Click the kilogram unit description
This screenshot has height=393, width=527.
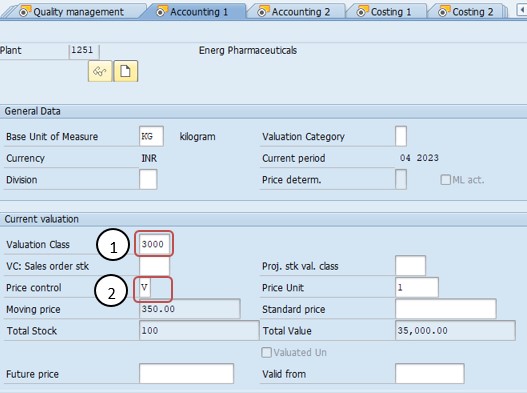tap(198, 136)
